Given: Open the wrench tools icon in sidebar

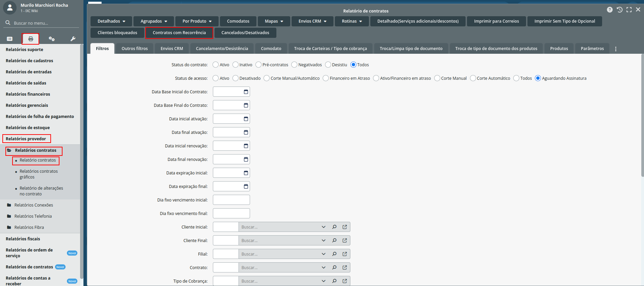Looking at the screenshot, I should click(x=73, y=39).
